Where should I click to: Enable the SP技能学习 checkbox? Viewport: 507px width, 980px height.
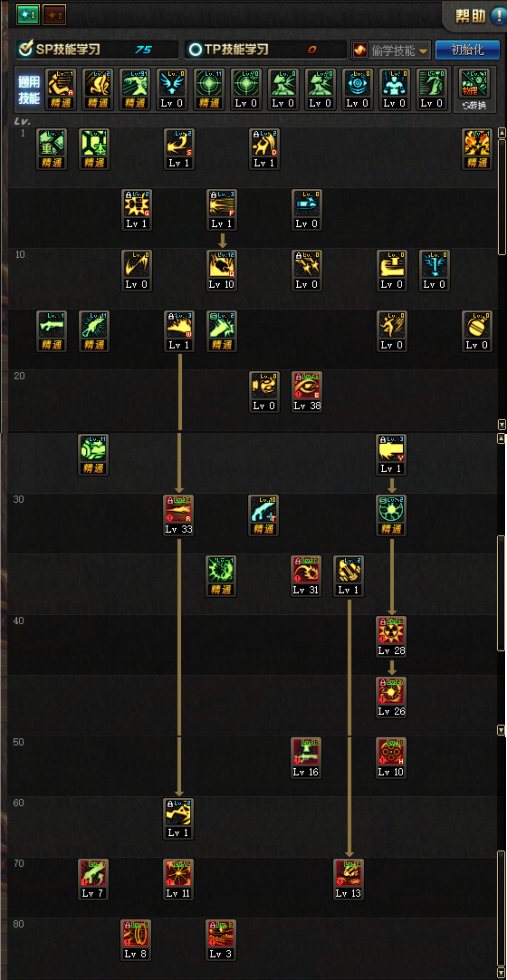pyautogui.click(x=25, y=49)
